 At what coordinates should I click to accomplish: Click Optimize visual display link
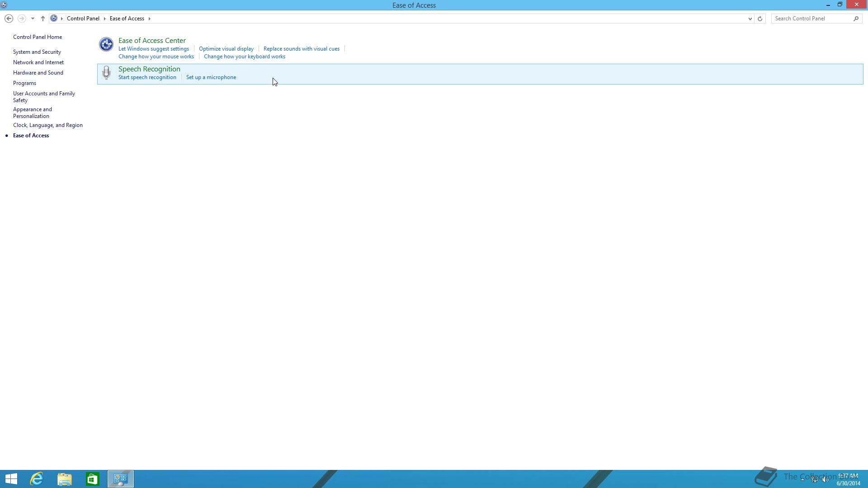tap(226, 49)
